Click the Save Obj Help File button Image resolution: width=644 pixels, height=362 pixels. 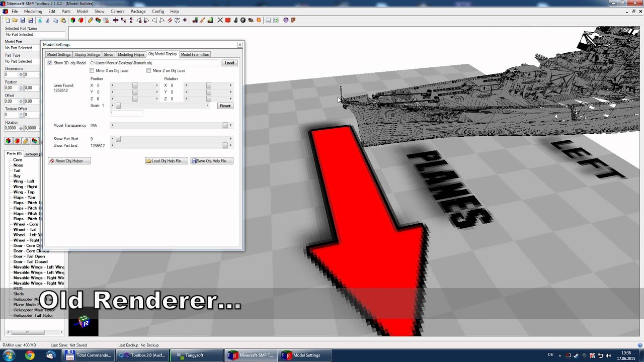pos(212,161)
